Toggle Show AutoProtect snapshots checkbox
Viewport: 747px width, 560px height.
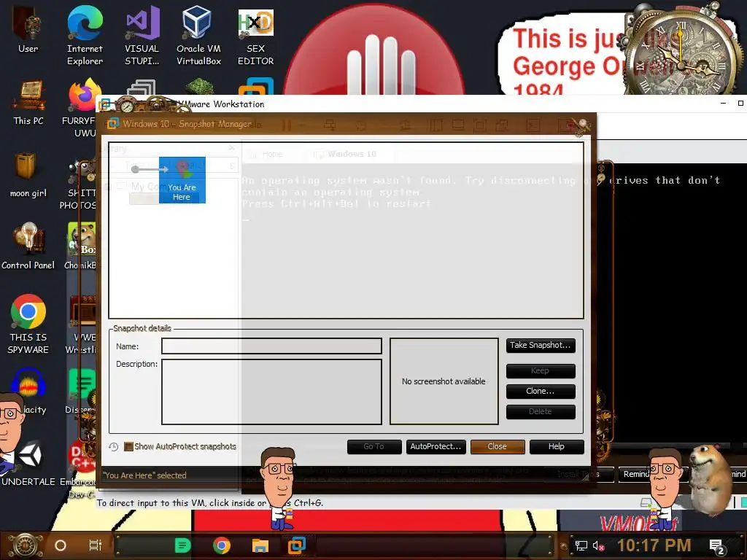128,447
